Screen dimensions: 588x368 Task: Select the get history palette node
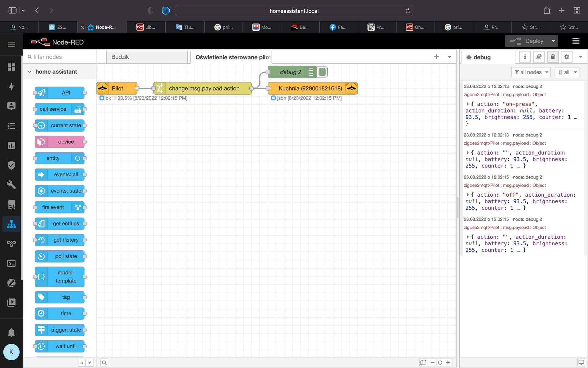(59, 240)
